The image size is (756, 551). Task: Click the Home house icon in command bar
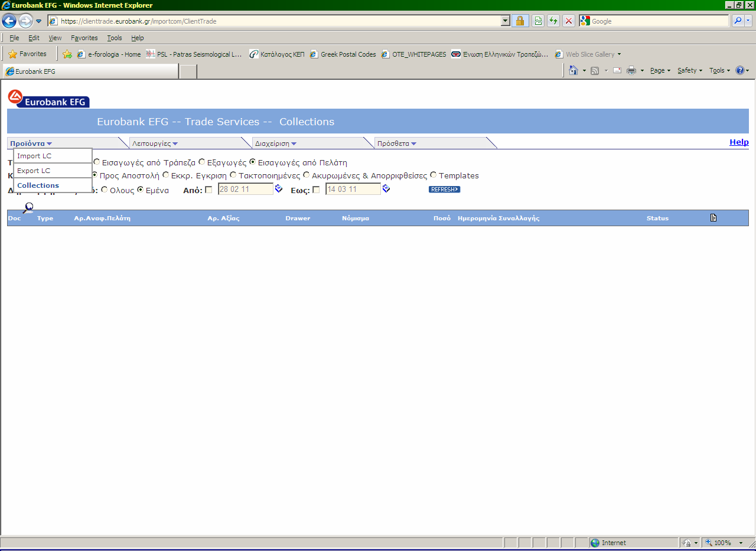tap(573, 70)
